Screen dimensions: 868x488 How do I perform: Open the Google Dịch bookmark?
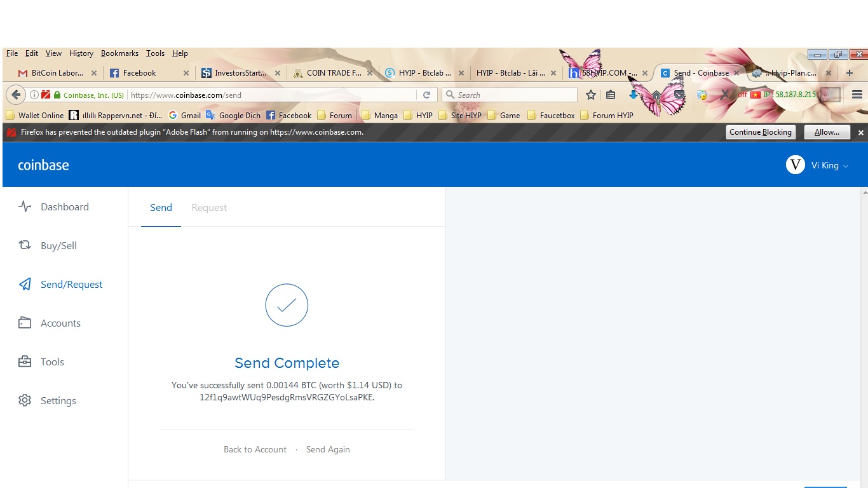233,115
